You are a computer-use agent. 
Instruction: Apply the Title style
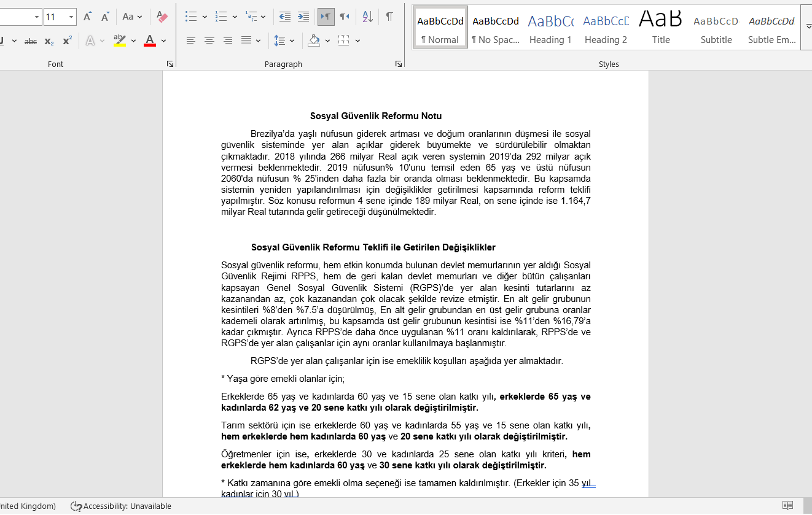coord(661,28)
